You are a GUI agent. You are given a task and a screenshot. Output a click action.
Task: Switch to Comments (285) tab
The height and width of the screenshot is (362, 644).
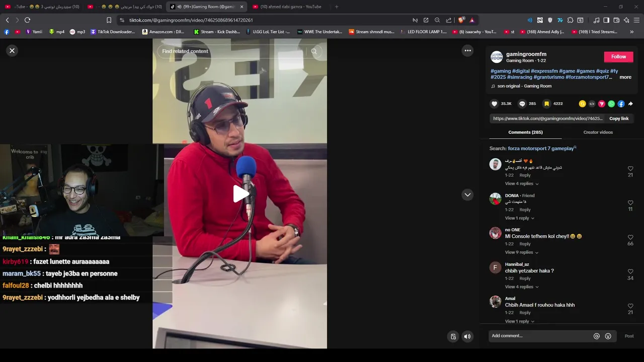(x=525, y=132)
